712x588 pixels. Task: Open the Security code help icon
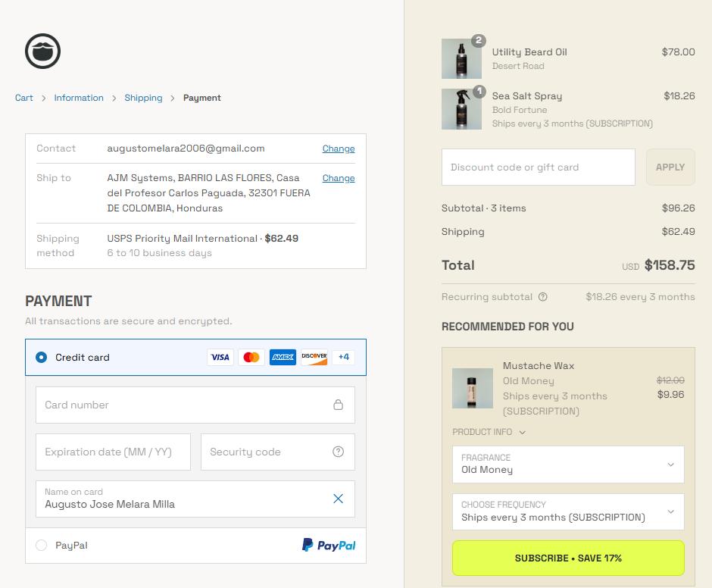coord(339,452)
